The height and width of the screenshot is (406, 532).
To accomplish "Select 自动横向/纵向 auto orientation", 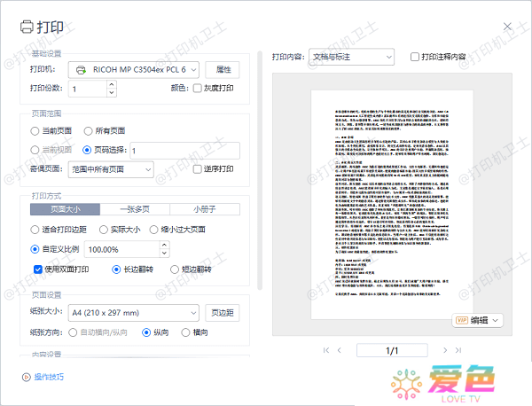I will [73, 332].
